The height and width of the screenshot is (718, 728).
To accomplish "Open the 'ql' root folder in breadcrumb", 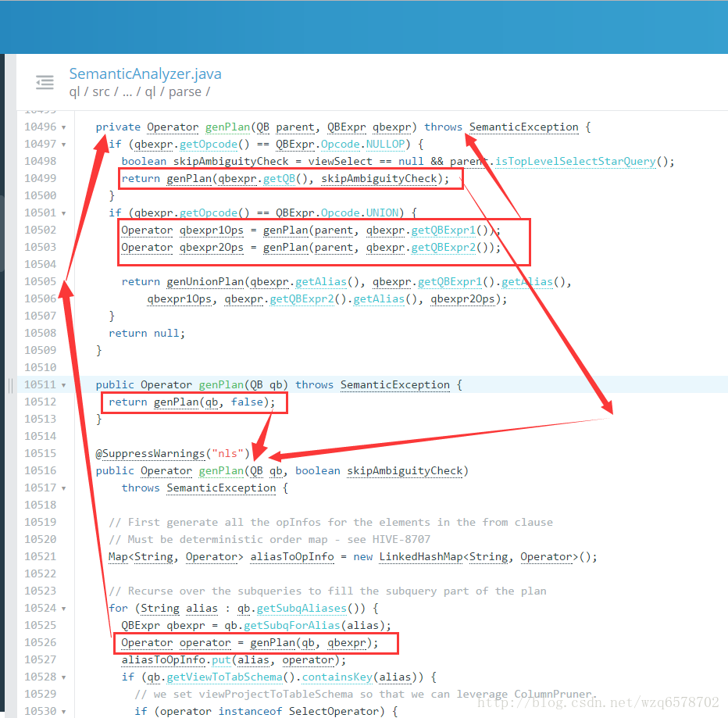I will click(x=74, y=92).
